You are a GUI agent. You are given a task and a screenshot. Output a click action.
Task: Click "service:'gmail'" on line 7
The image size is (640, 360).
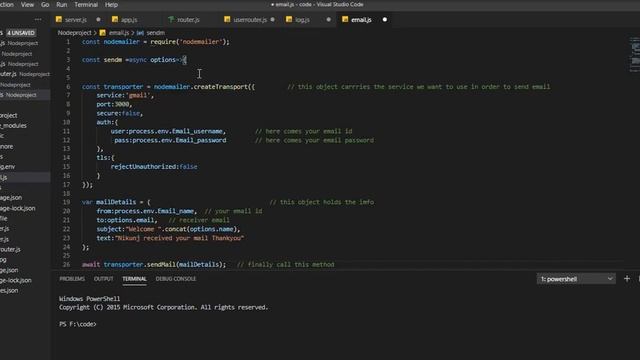pos(125,96)
